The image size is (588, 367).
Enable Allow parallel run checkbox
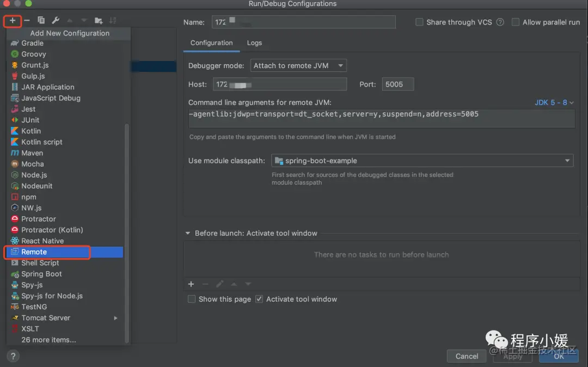(516, 22)
